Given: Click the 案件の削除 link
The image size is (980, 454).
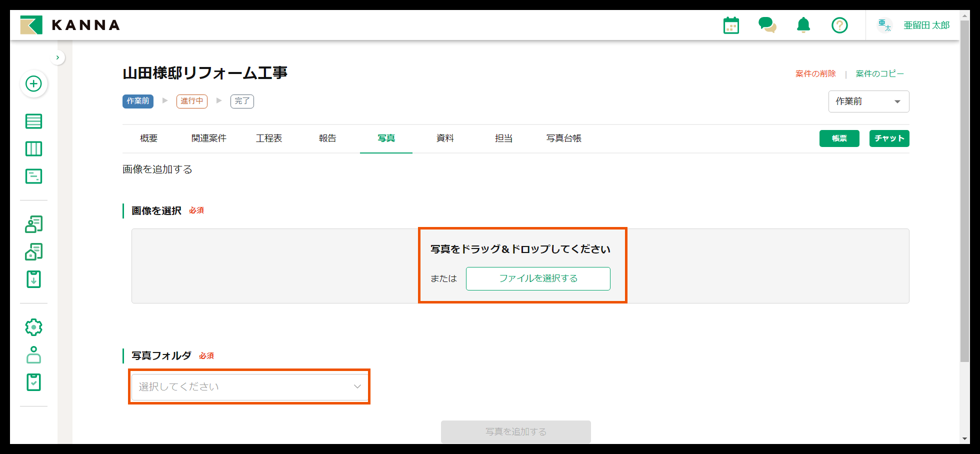Looking at the screenshot, I should click(815, 73).
